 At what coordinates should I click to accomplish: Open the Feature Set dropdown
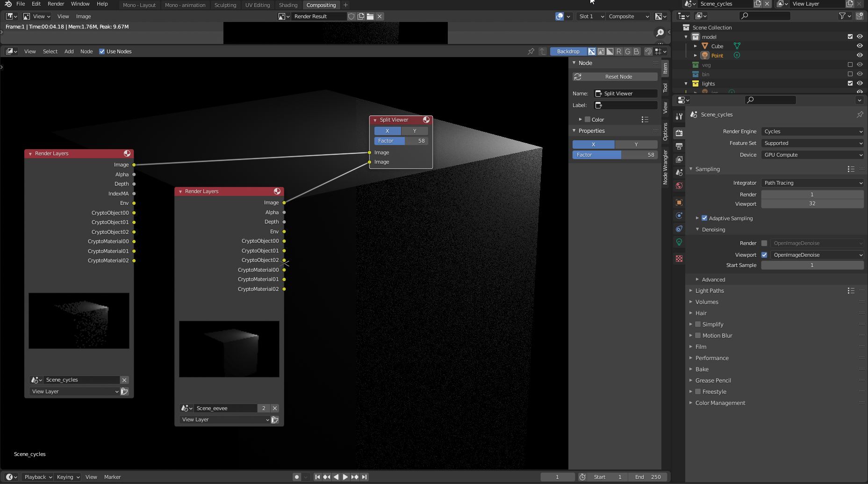[x=812, y=143]
